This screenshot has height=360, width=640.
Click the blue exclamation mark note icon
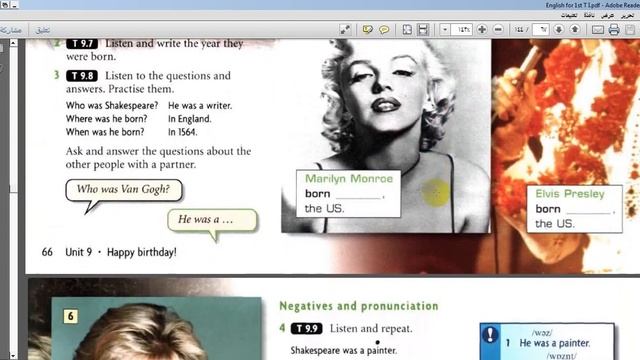point(490,335)
